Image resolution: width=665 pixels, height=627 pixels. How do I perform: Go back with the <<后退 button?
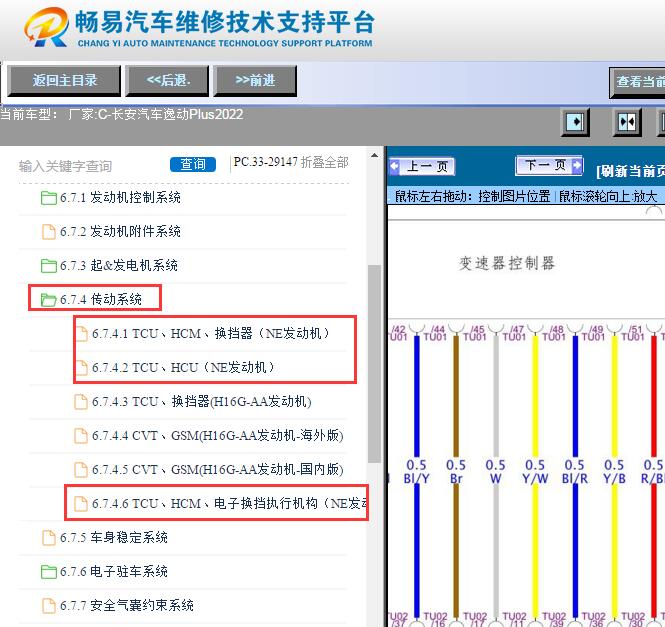(168, 81)
